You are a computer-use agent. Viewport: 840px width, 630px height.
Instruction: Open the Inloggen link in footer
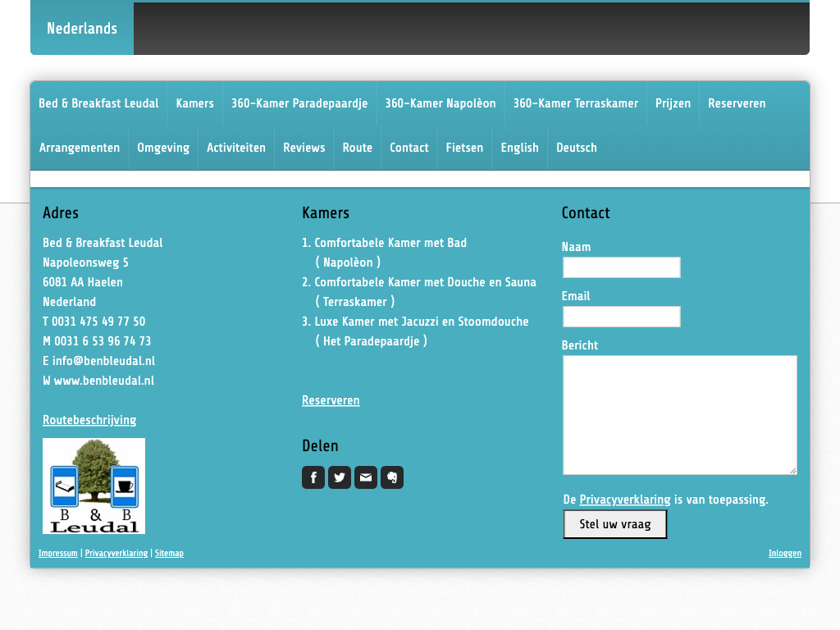784,554
